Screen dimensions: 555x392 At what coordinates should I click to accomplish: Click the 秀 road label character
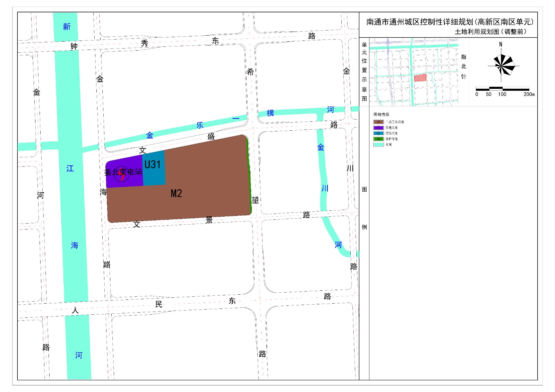point(144,43)
